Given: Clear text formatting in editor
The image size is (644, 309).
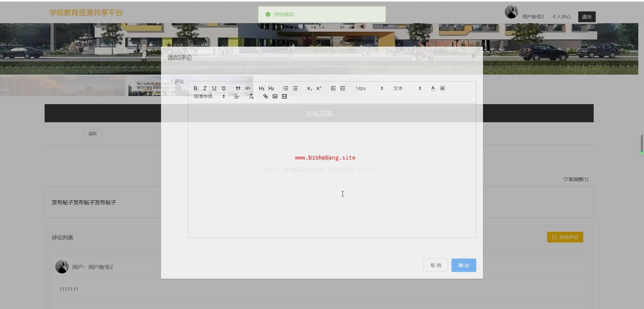Looking at the screenshot, I should (x=251, y=96).
